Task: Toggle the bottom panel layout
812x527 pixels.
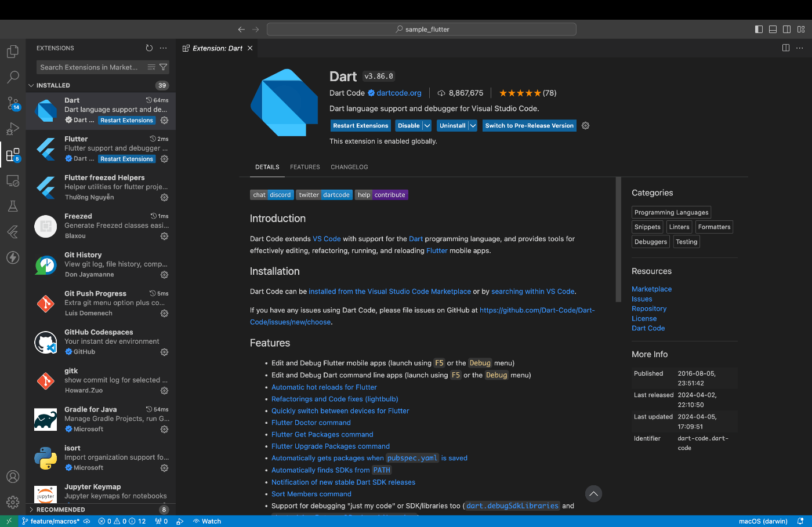Action: tap(773, 30)
